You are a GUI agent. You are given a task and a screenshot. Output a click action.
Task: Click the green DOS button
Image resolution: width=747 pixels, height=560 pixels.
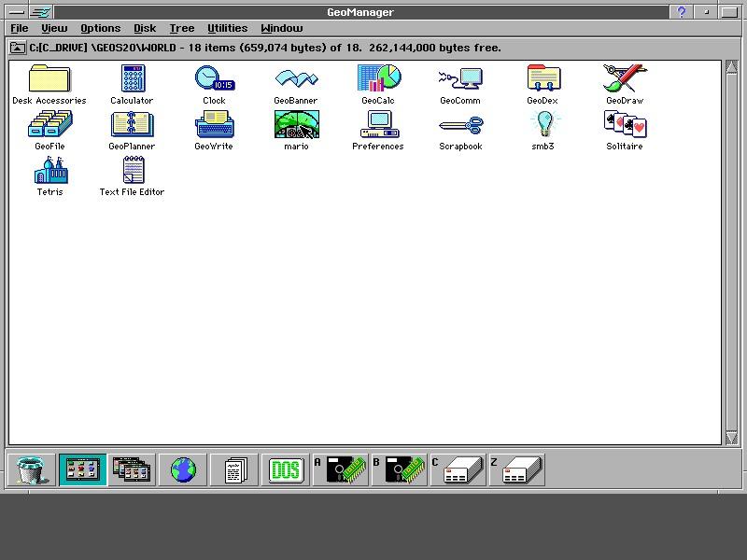coord(286,470)
